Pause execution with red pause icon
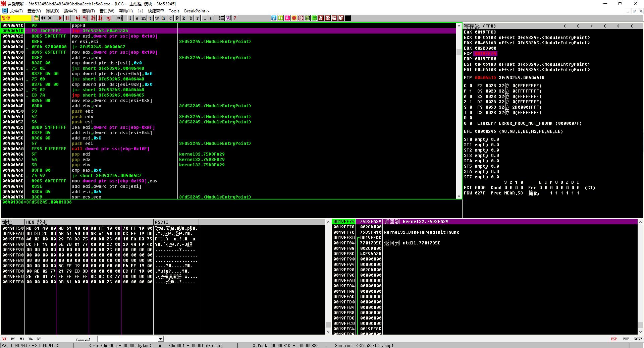 (67, 18)
